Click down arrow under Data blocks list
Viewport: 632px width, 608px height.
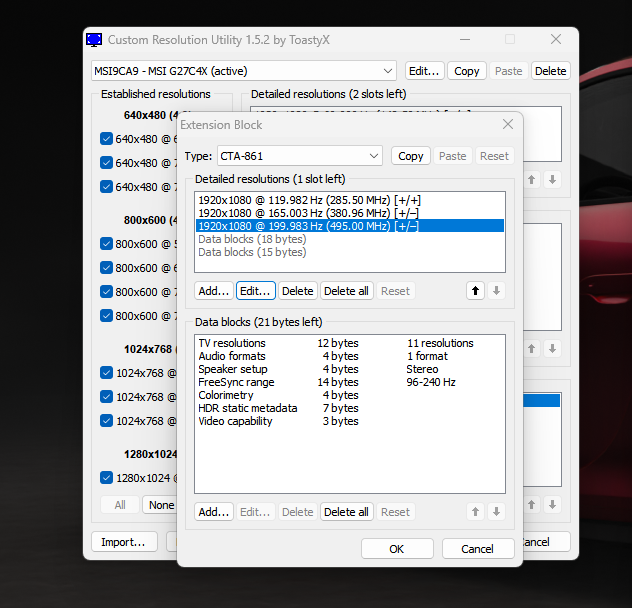(497, 512)
